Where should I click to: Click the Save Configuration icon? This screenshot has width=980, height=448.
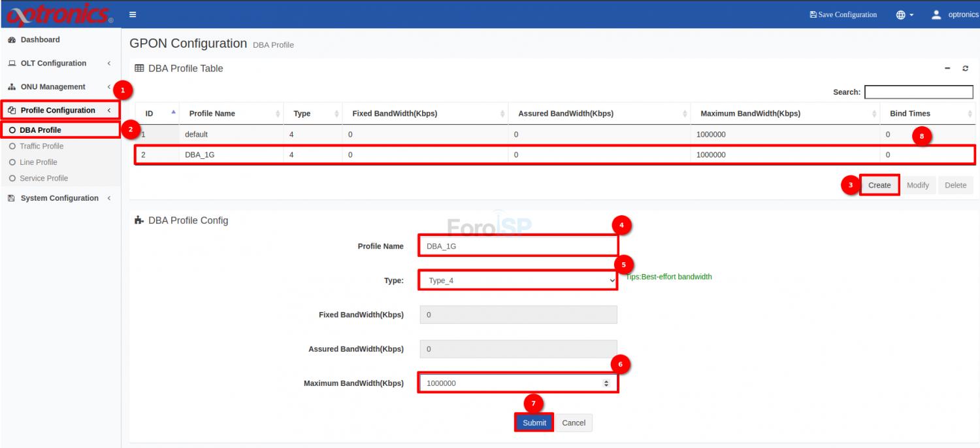click(813, 14)
